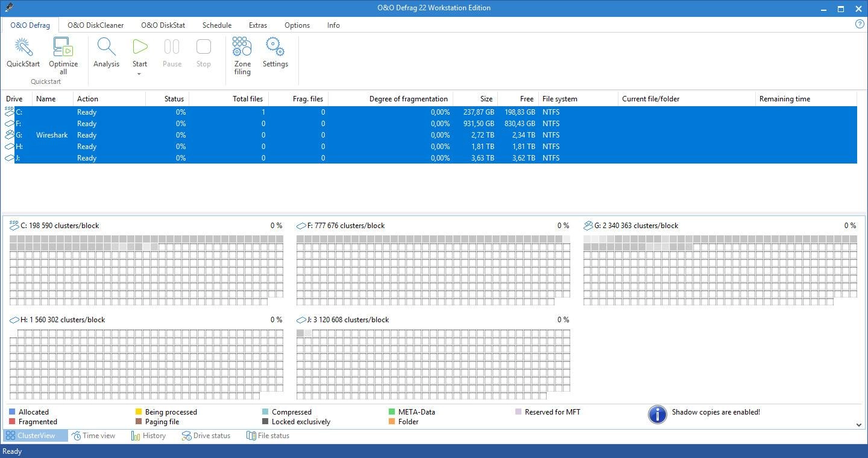Click the C: drive cluster map grid
The image size is (868, 458).
pyautogui.click(x=146, y=270)
